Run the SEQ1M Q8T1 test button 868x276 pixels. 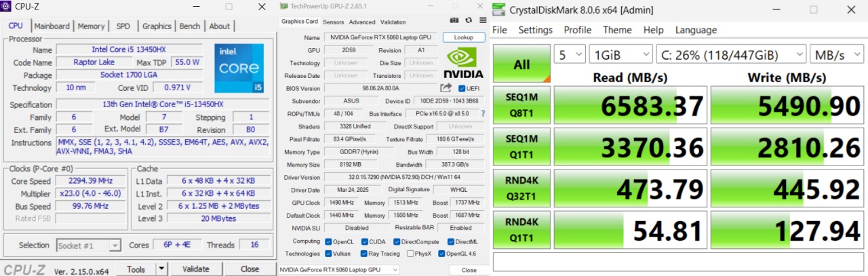coord(521,106)
